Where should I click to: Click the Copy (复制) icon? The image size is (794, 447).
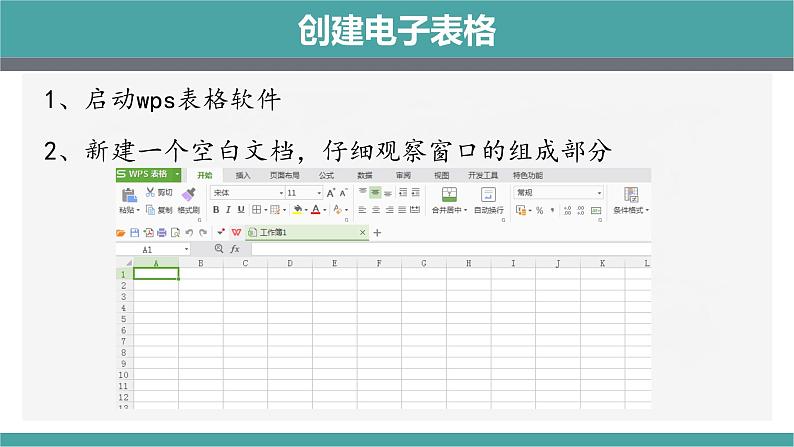click(x=150, y=209)
